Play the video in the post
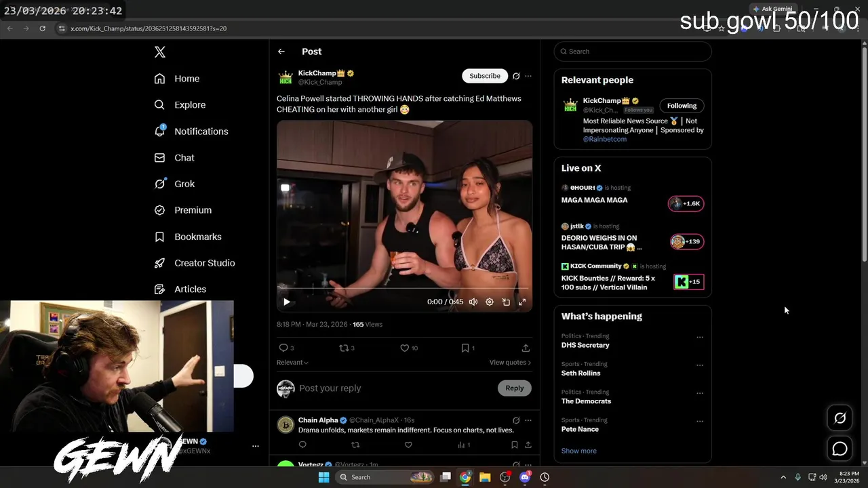This screenshot has height=488, width=868. pos(286,302)
